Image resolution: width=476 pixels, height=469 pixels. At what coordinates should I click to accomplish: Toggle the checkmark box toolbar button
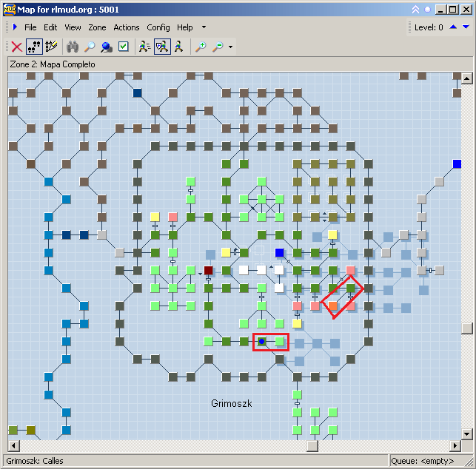point(124,47)
